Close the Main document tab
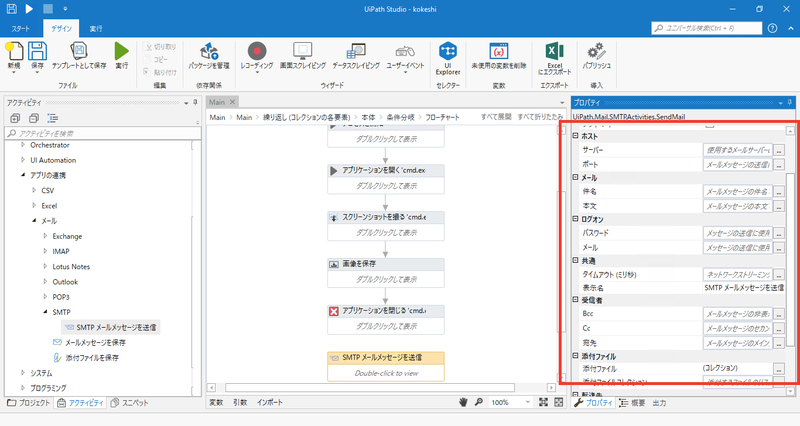 point(232,102)
